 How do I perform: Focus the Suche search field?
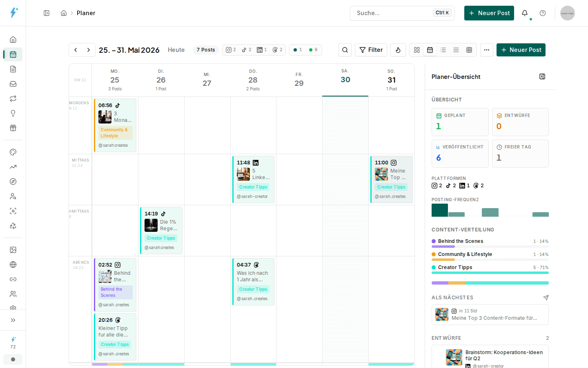point(402,13)
